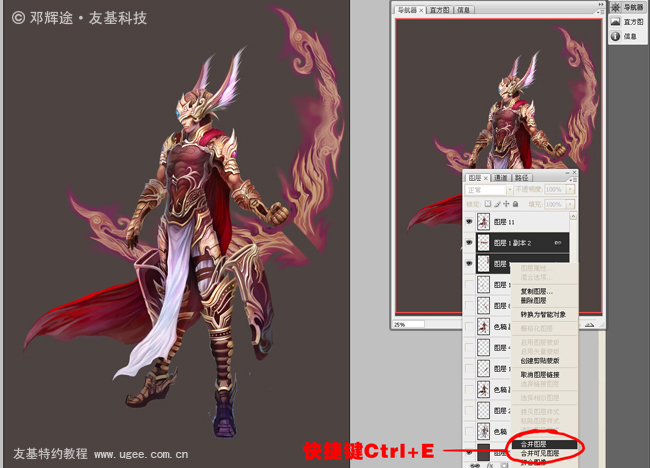Hide the solid background layer eye
The width and height of the screenshot is (650, 468).
pyautogui.click(x=469, y=452)
